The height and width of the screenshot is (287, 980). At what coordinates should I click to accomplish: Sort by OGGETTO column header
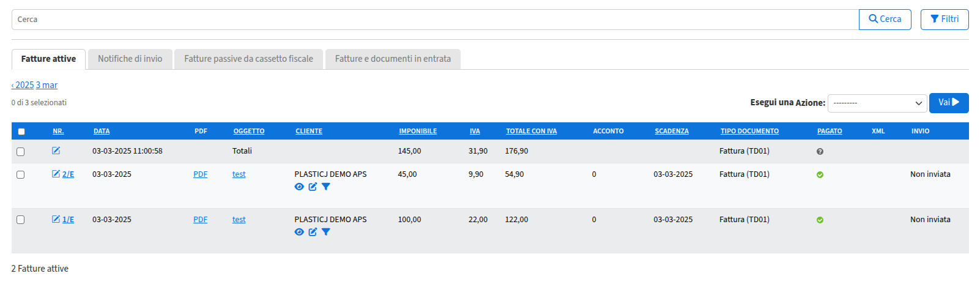(x=249, y=131)
